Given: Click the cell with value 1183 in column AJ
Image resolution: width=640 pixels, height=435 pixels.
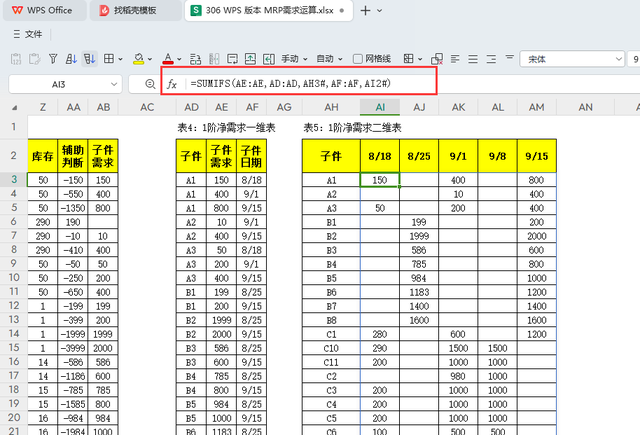Looking at the screenshot, I should click(x=419, y=292).
